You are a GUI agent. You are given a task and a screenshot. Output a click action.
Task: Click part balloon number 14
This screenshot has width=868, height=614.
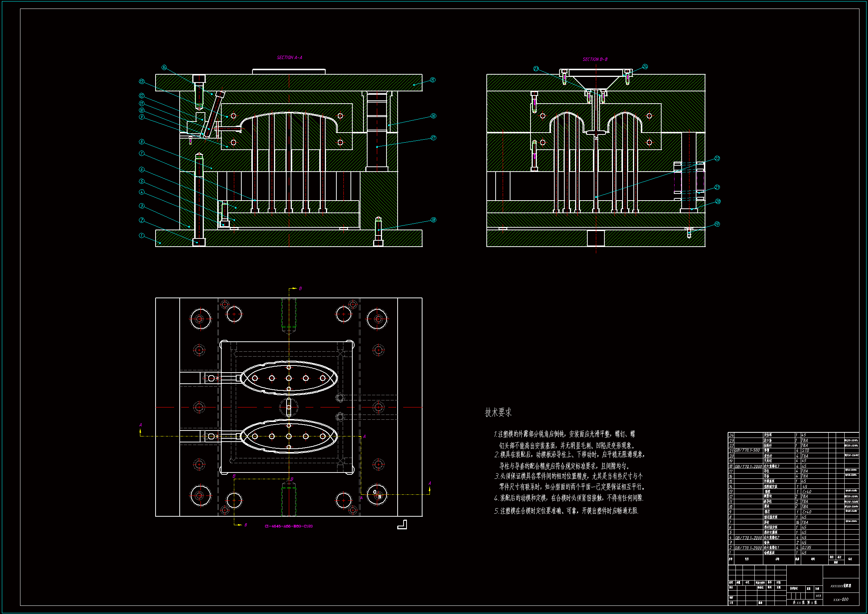click(x=164, y=67)
